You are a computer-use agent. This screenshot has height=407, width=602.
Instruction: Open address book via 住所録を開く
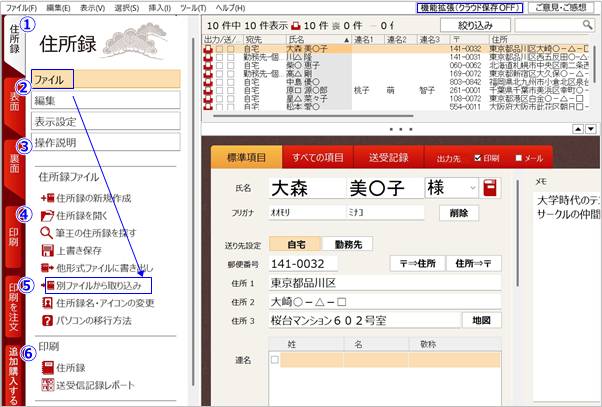point(47,215)
